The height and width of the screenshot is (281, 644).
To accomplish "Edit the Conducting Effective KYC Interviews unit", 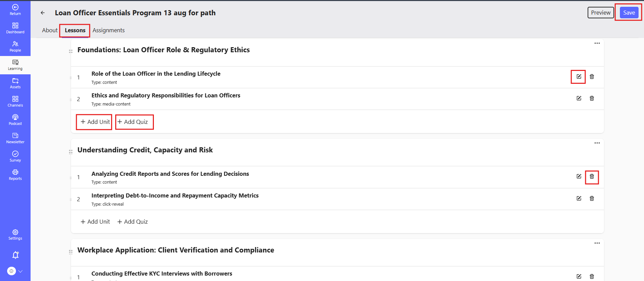I will pos(579,277).
